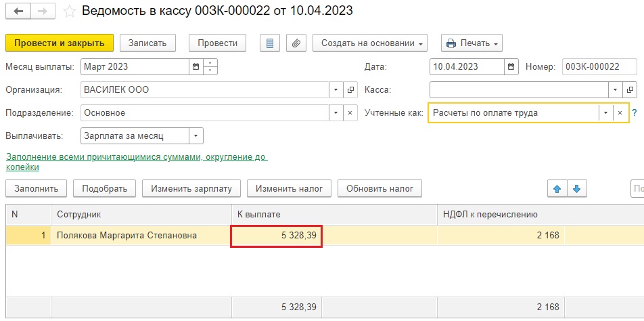The image size is (644, 321).
Task: Open the Заполнение всеми причитающимися суммами link
Action: click(137, 163)
